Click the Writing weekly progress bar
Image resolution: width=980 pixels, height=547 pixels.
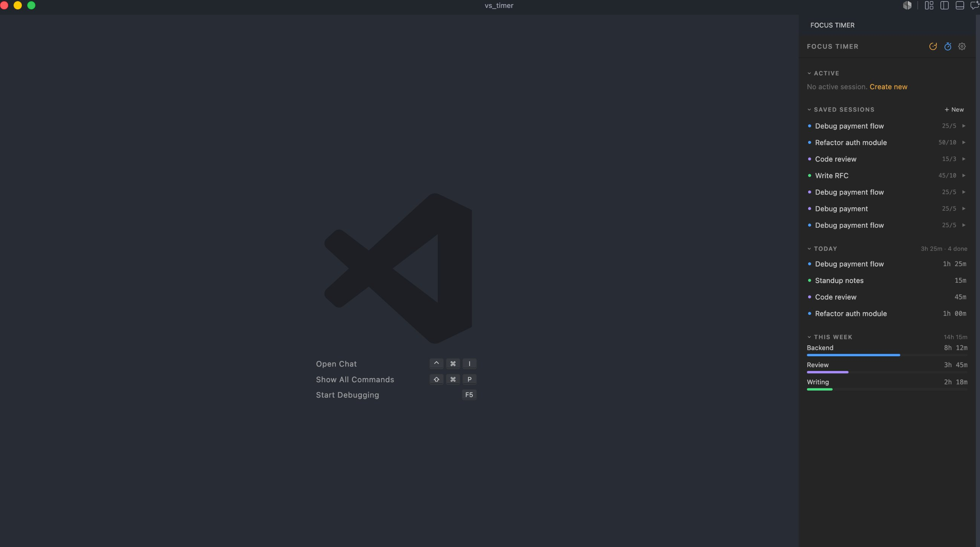point(887,389)
